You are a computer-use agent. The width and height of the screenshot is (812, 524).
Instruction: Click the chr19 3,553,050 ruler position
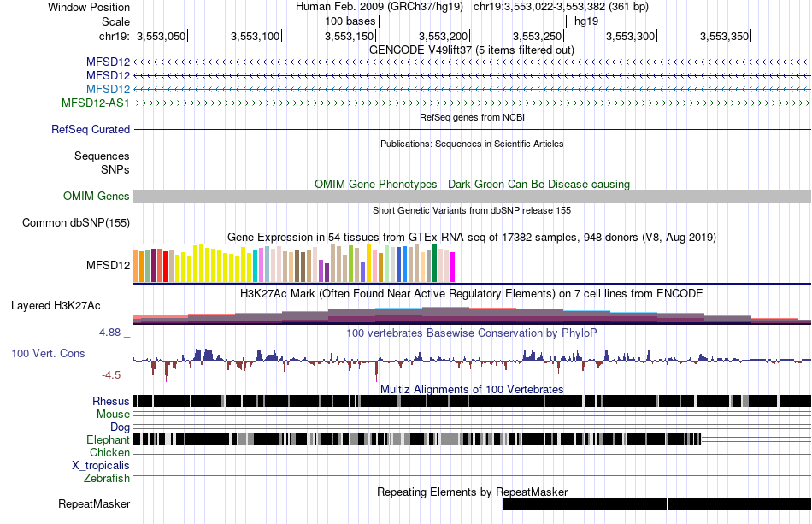(x=162, y=36)
